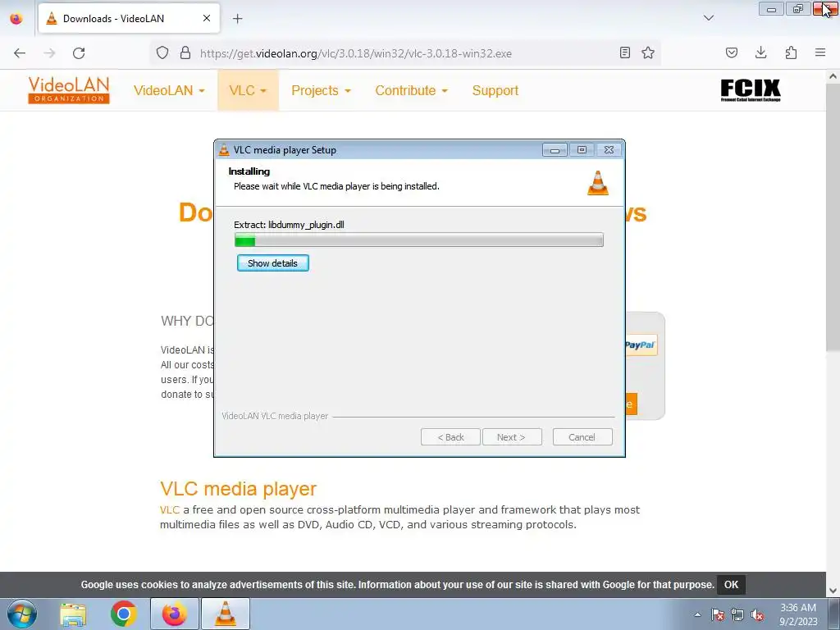The height and width of the screenshot is (630, 840).
Task: Click the network status tray icon
Action: point(737,614)
